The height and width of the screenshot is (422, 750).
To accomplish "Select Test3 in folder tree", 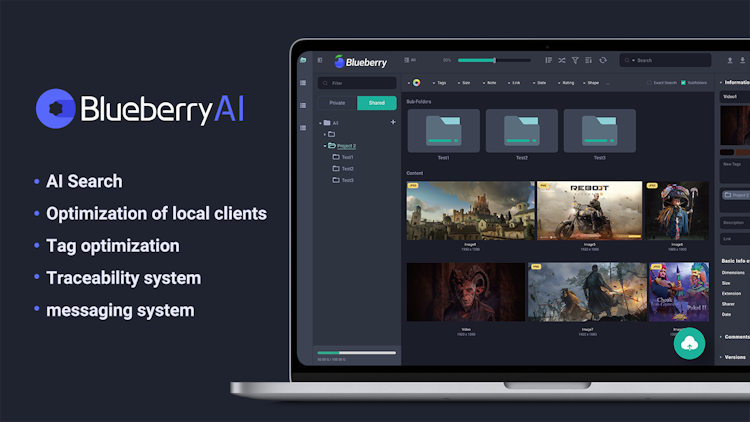I will pos(343,180).
